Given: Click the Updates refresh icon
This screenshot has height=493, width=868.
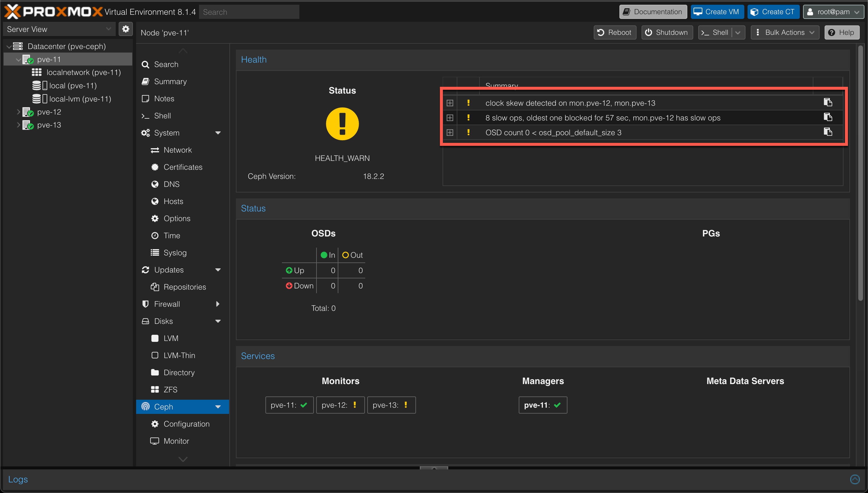Looking at the screenshot, I should pyautogui.click(x=146, y=270).
